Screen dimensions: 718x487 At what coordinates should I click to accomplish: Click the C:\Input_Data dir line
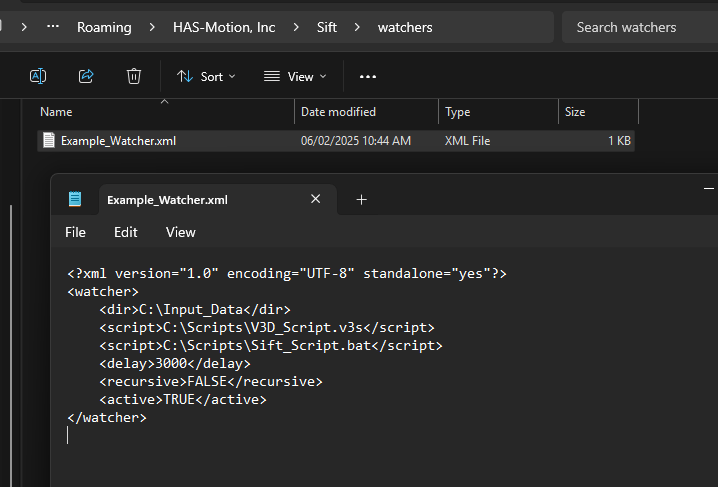(x=195, y=310)
